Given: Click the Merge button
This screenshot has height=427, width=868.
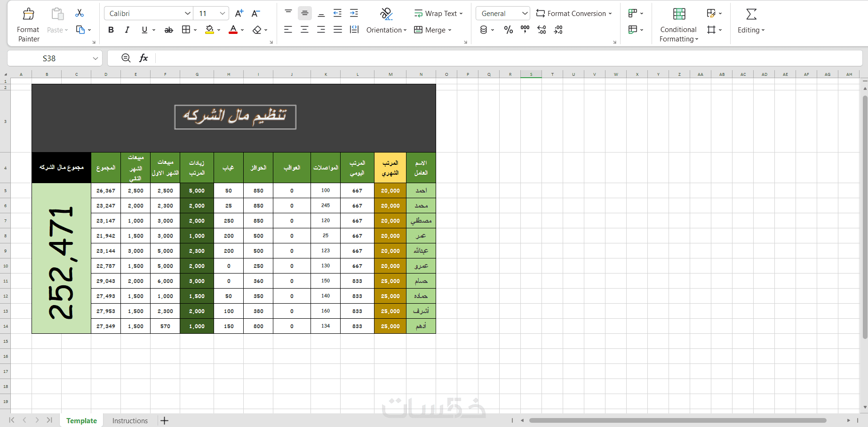Looking at the screenshot, I should tap(433, 30).
